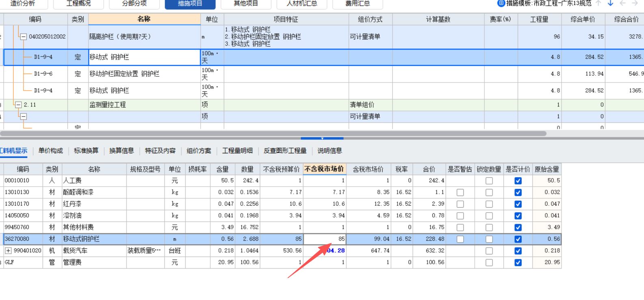Click the 647.74 含税市场价 value
644x300 pixels.
[380, 251]
